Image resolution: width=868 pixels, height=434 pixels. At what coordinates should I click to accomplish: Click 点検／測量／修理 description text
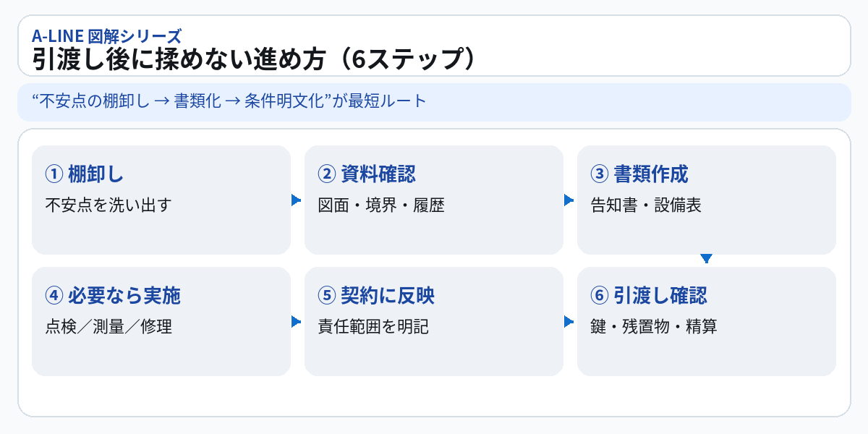click(x=109, y=327)
